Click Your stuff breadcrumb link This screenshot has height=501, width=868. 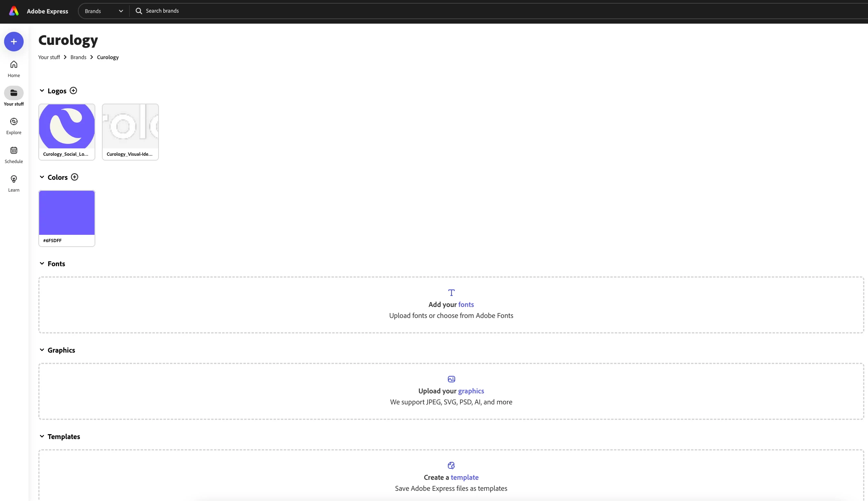tap(49, 57)
